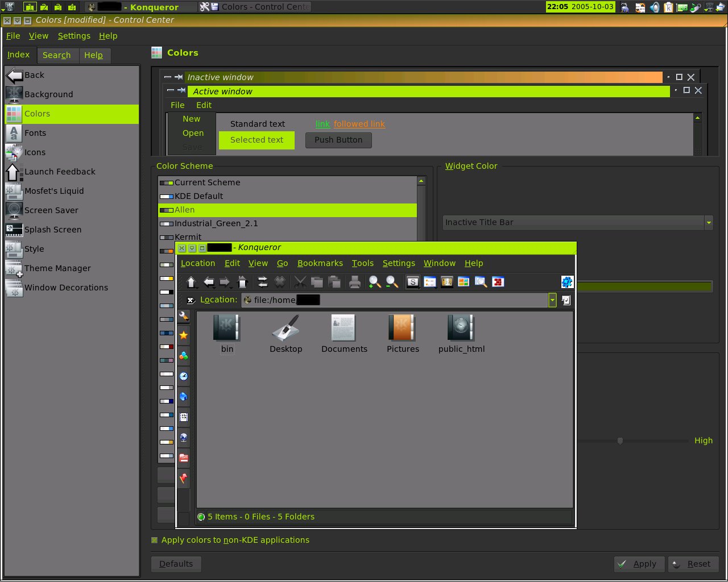This screenshot has width=728, height=582.
Task: Click the Stop loading icon in Konqueror
Action: [x=279, y=282]
